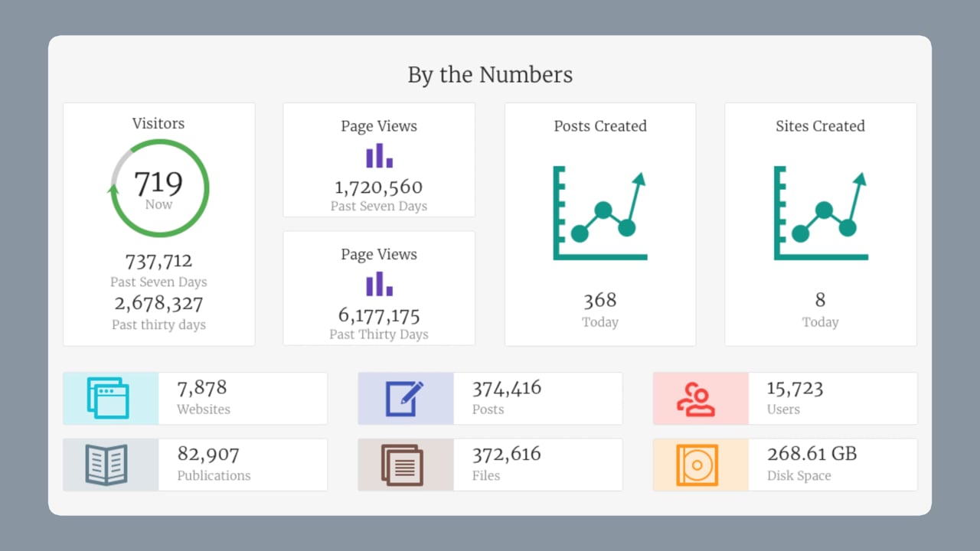Click the Past Seven Days bar chart icon
Viewport: 980px width, 551px height.
click(379, 155)
